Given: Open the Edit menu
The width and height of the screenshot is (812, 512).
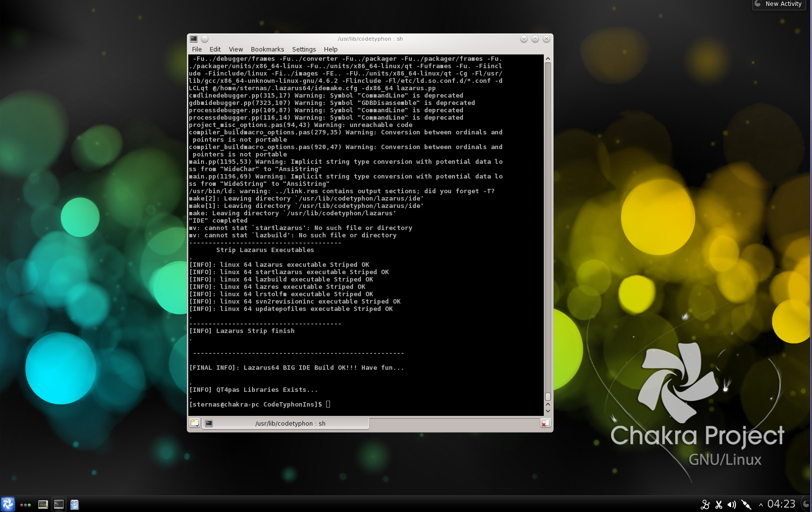Looking at the screenshot, I should coord(215,49).
